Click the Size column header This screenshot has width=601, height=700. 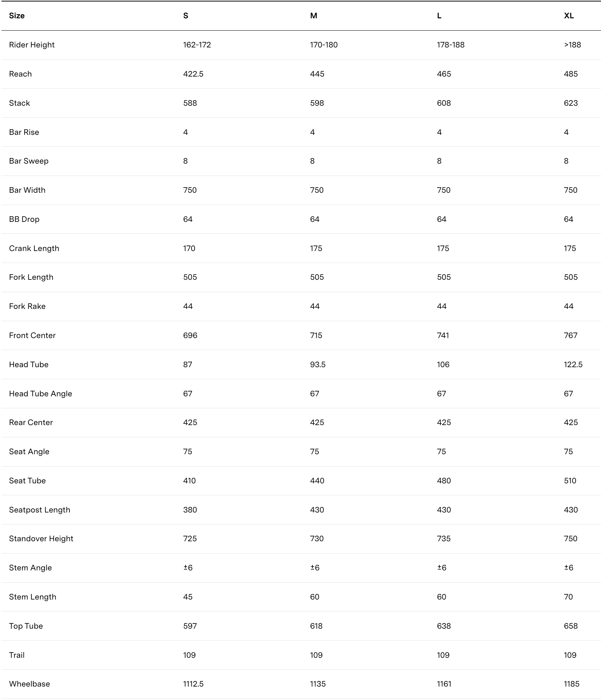17,16
